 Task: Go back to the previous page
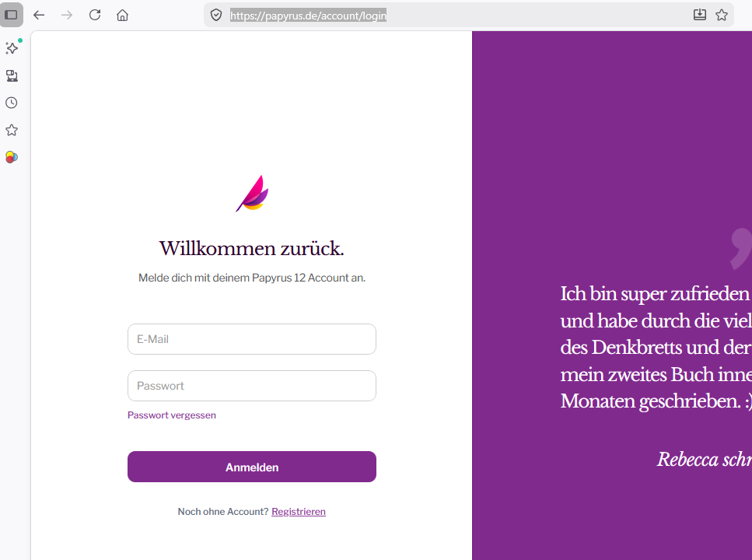(x=39, y=15)
